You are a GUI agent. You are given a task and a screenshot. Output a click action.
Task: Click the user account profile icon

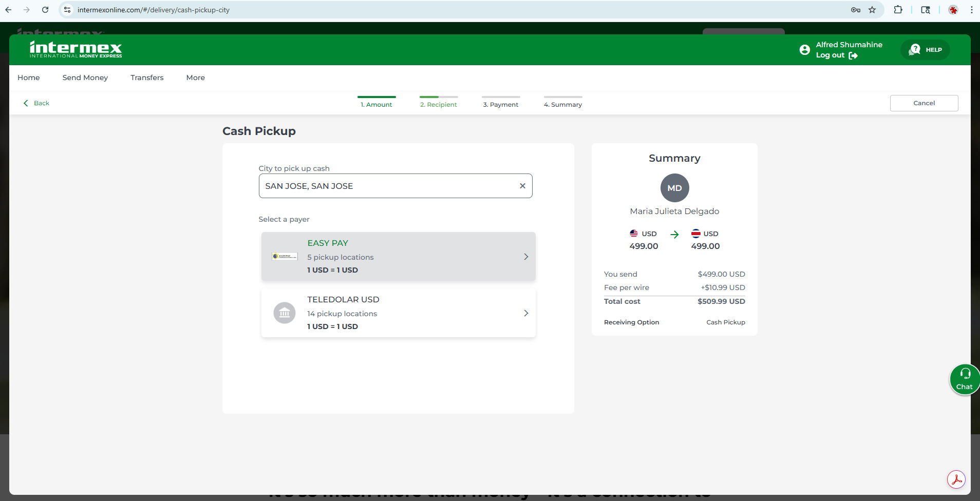[x=804, y=50]
